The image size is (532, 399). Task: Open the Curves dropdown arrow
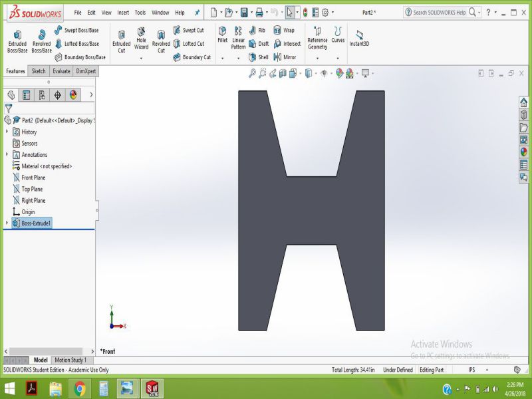[338, 59]
